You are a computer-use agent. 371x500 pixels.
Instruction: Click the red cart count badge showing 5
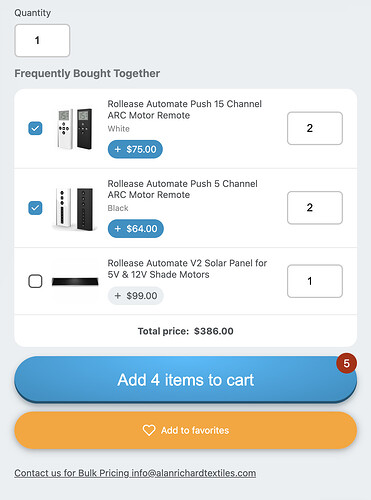[346, 363]
